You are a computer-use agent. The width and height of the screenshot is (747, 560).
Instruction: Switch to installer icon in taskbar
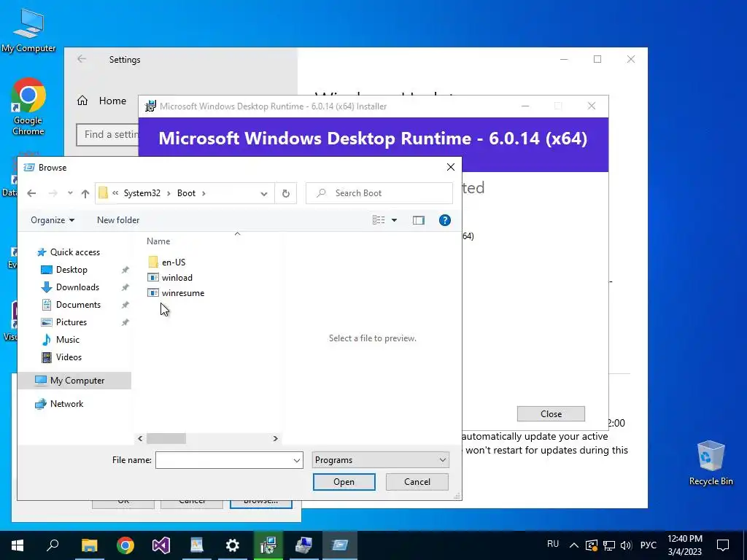click(x=268, y=545)
